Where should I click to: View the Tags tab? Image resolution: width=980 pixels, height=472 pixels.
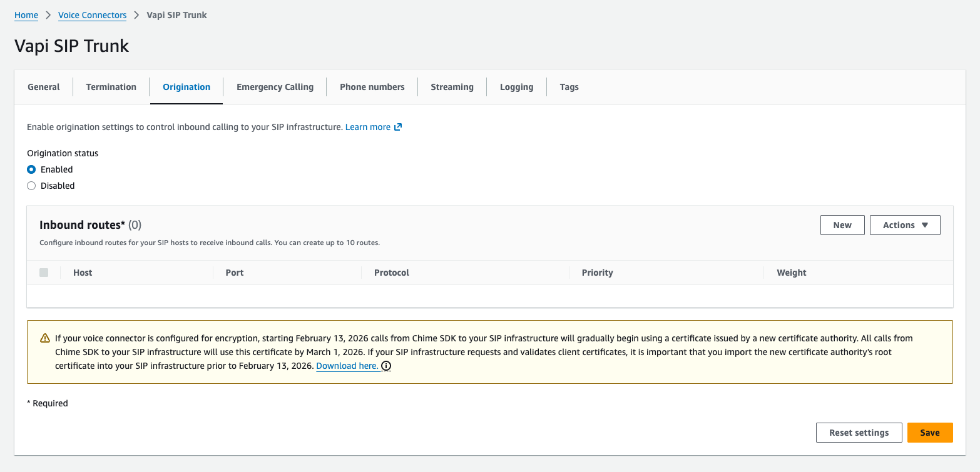click(x=569, y=87)
